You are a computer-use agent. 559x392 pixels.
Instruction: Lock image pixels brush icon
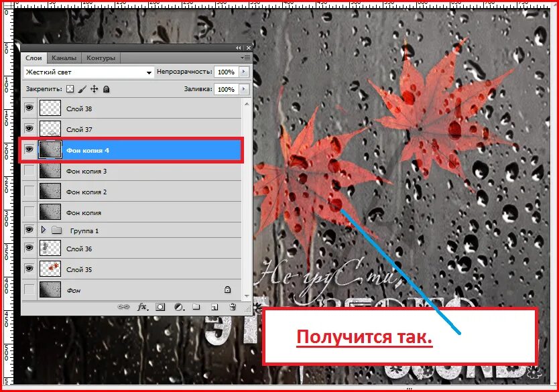[x=82, y=89]
